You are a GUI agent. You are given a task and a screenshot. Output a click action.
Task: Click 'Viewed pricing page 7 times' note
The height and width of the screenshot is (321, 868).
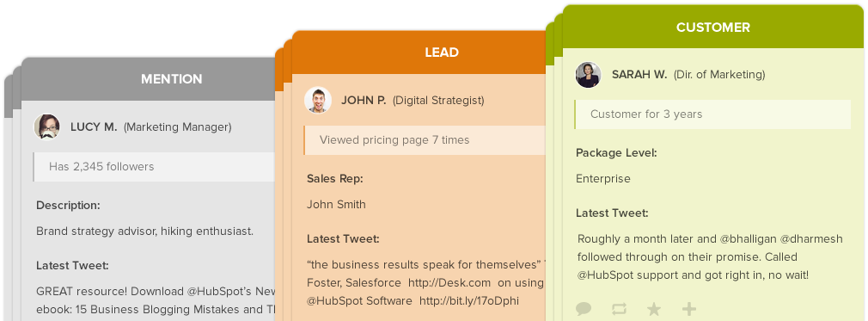point(425,140)
